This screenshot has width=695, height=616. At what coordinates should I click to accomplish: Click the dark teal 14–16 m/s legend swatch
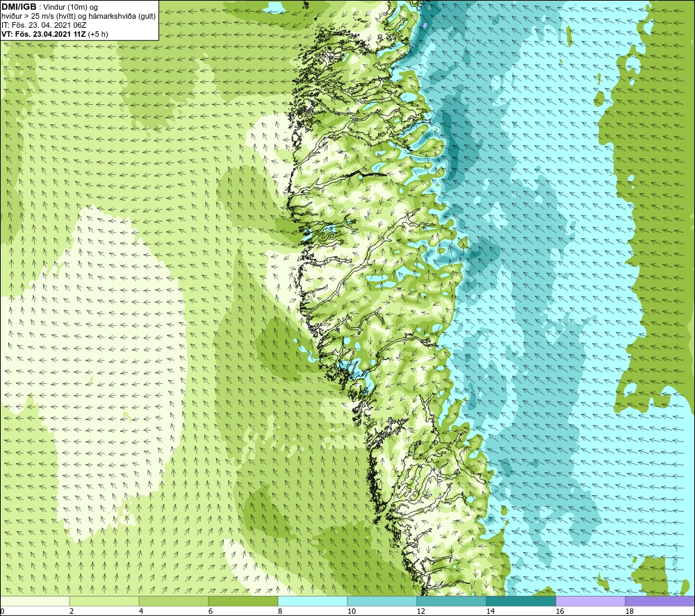pyautogui.click(x=521, y=601)
